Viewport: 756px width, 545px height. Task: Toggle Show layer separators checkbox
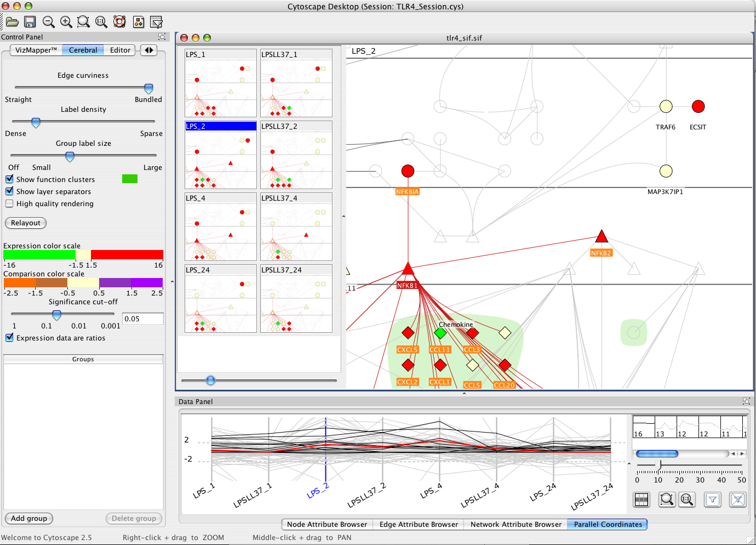[x=9, y=191]
